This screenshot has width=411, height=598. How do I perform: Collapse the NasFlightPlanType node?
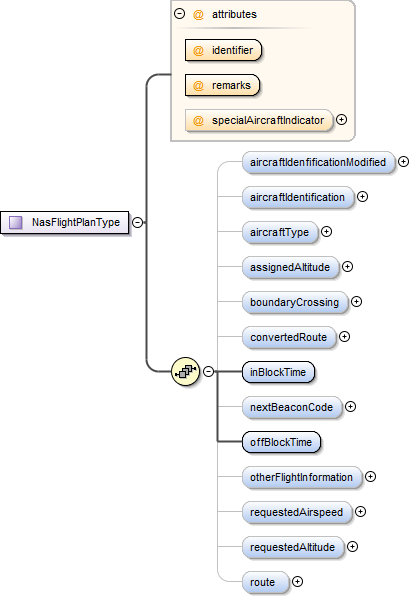click(137, 222)
